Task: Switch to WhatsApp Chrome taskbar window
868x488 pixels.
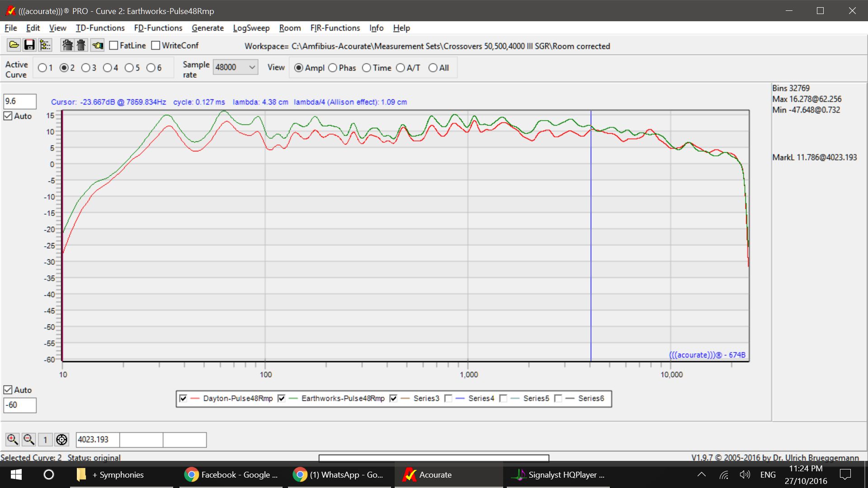Action: point(340,474)
